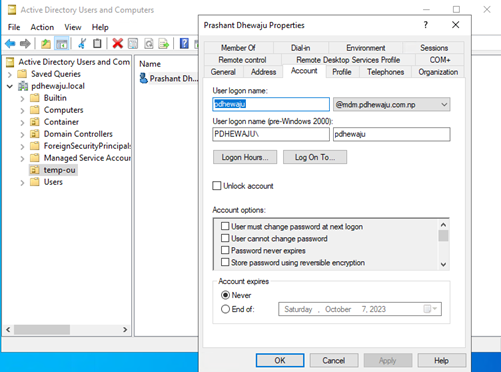
Task: Expand the Users node
Action: coord(22,182)
